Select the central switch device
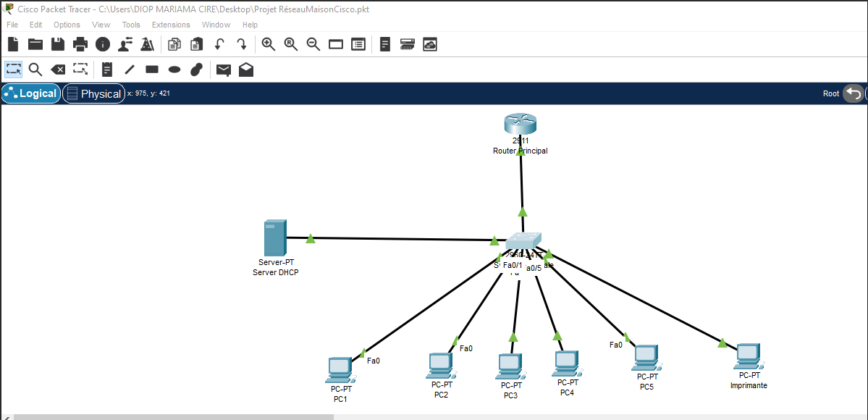 [x=523, y=242]
